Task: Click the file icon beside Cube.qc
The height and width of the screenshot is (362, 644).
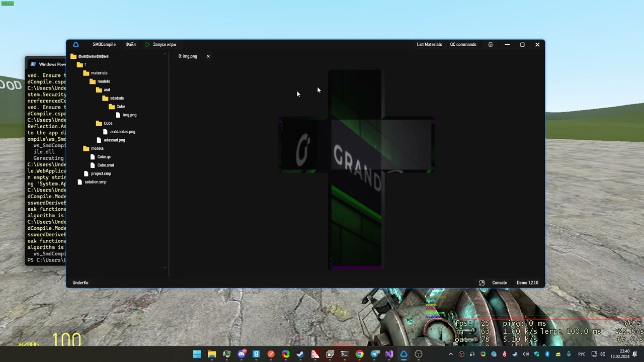Action: (x=93, y=157)
